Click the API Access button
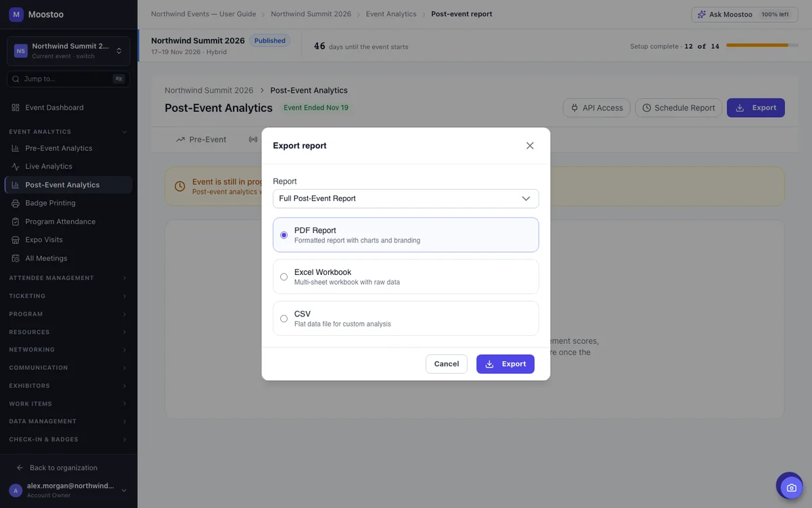812x508 pixels. pos(596,108)
